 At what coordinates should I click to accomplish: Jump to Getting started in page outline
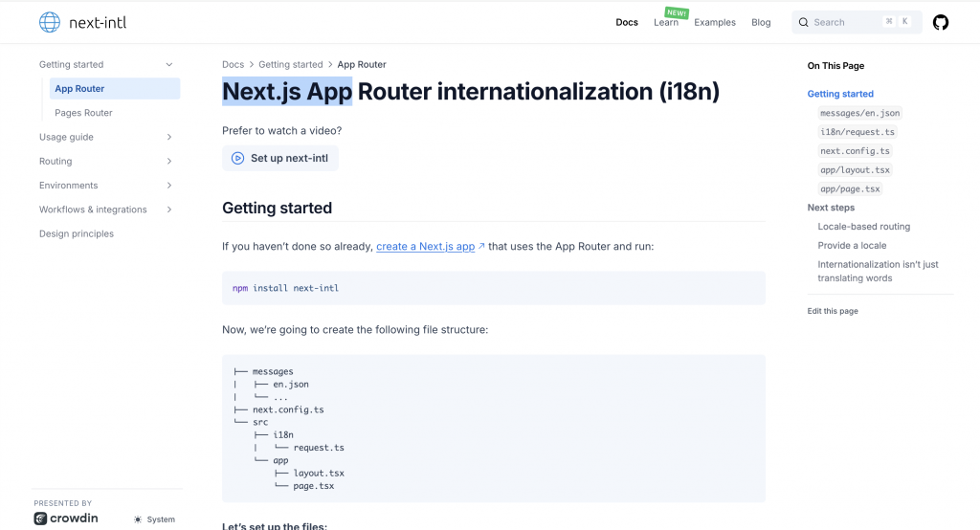(x=840, y=94)
